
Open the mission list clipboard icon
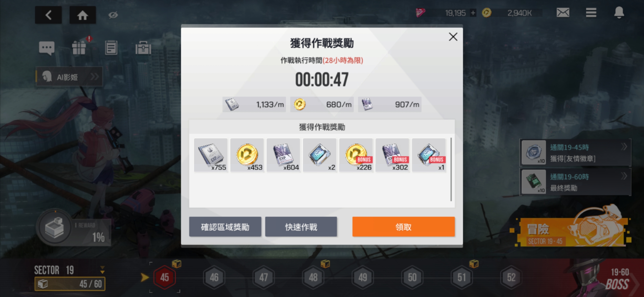tap(111, 48)
